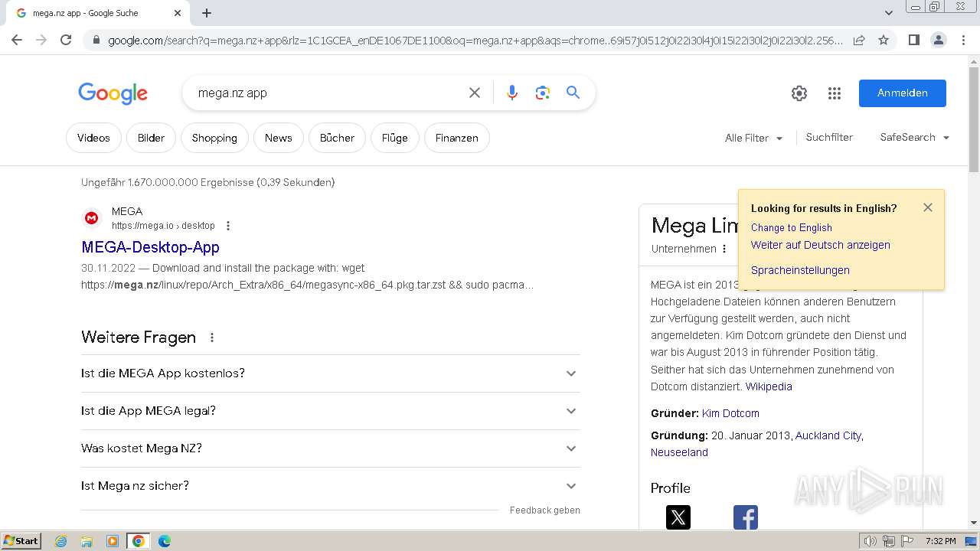Open the Alle Filter dropdown
This screenshot has height=551, width=980.
753,138
